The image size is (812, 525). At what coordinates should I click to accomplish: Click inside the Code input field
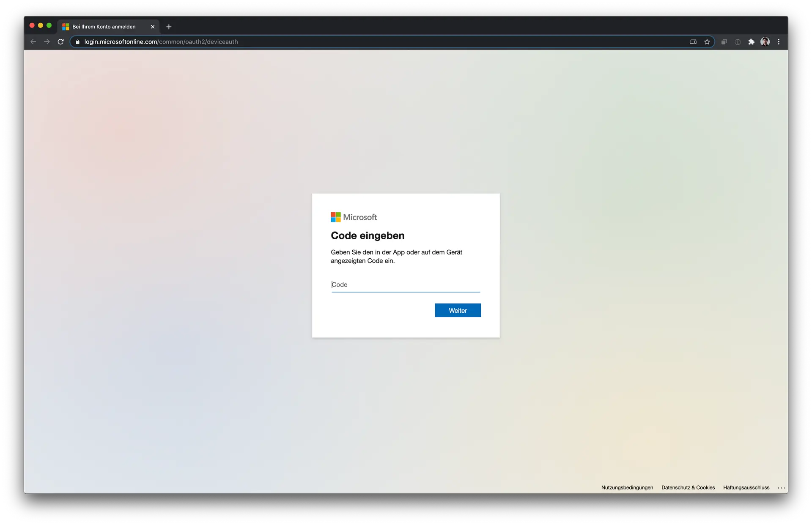point(405,284)
